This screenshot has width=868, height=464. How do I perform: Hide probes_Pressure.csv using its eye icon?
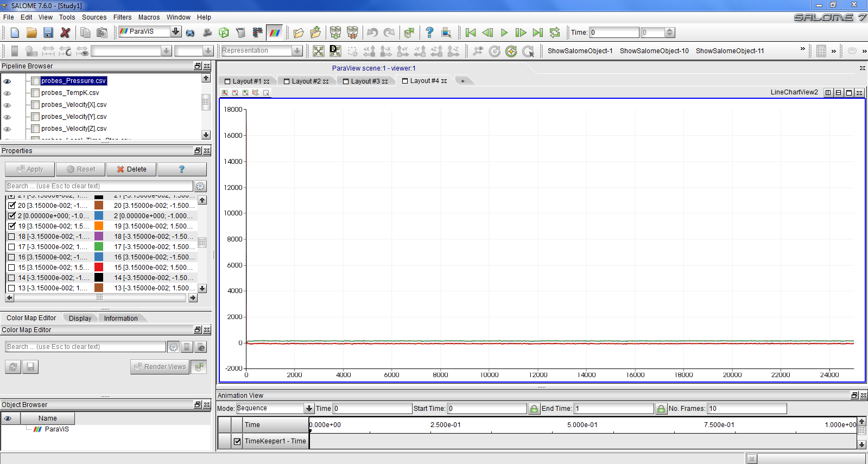8,81
